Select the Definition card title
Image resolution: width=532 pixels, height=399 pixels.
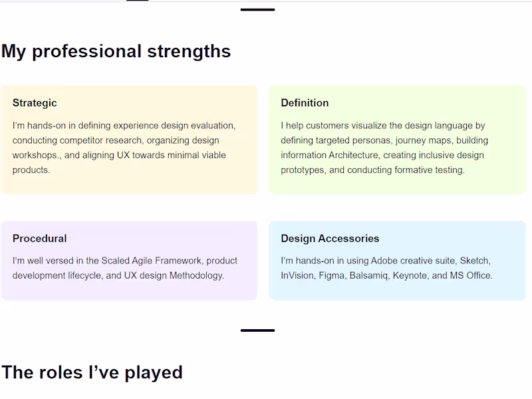305,103
